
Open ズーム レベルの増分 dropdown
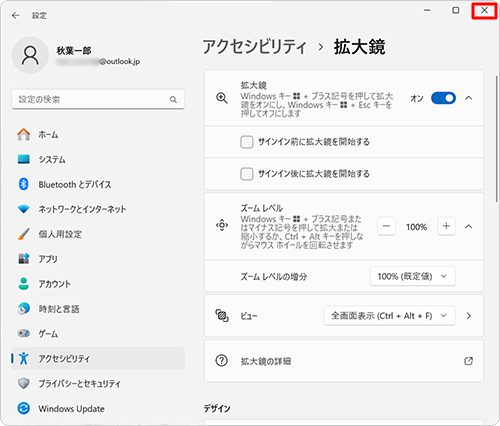point(413,276)
